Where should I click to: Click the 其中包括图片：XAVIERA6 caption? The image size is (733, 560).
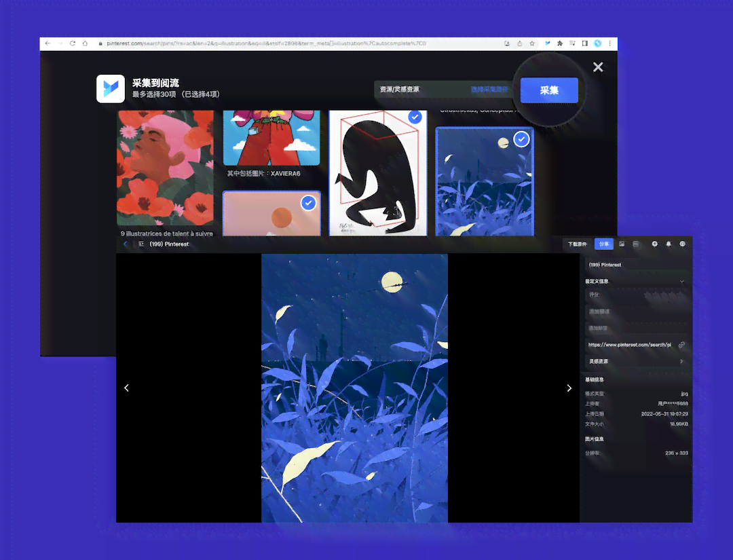(263, 173)
